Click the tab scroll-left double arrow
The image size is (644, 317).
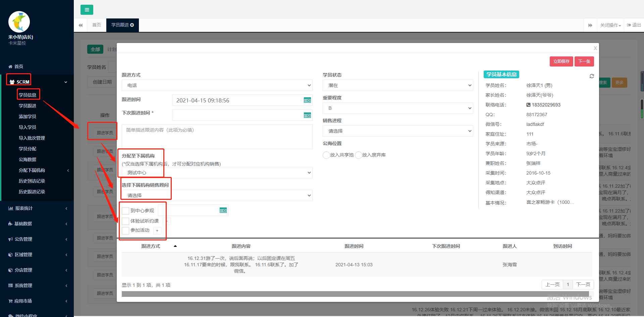click(x=80, y=25)
